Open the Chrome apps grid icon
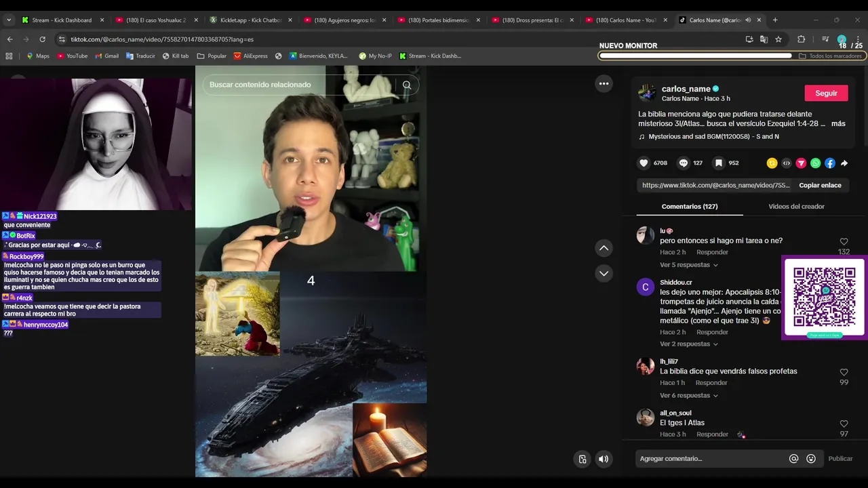 pos(9,56)
